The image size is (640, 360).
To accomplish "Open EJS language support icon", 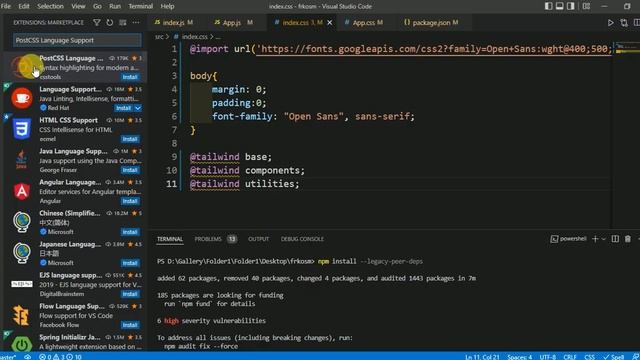I will (22, 284).
